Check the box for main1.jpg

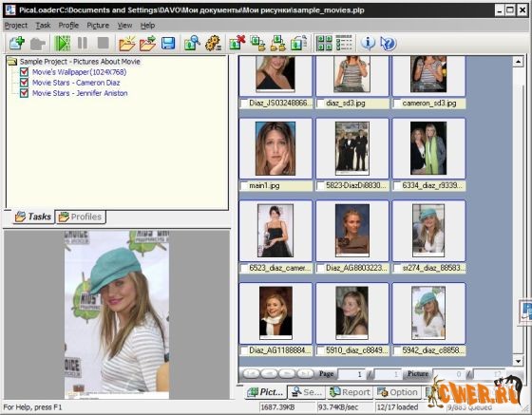coord(244,186)
